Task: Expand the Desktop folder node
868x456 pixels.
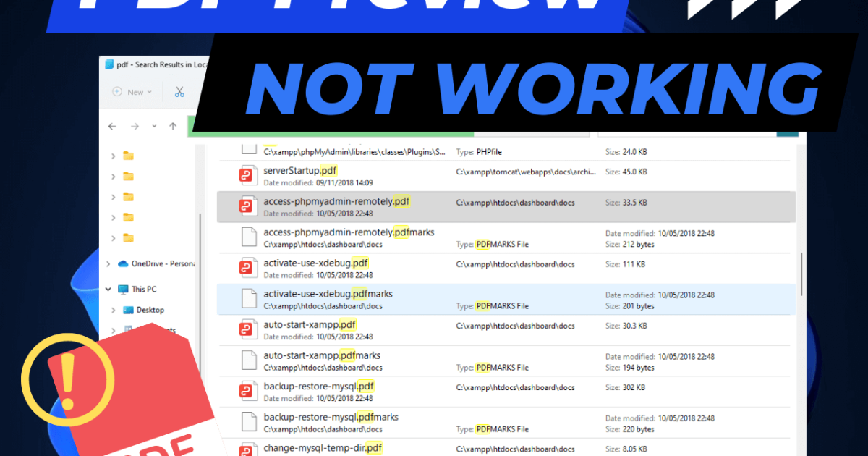Action: coord(114,310)
